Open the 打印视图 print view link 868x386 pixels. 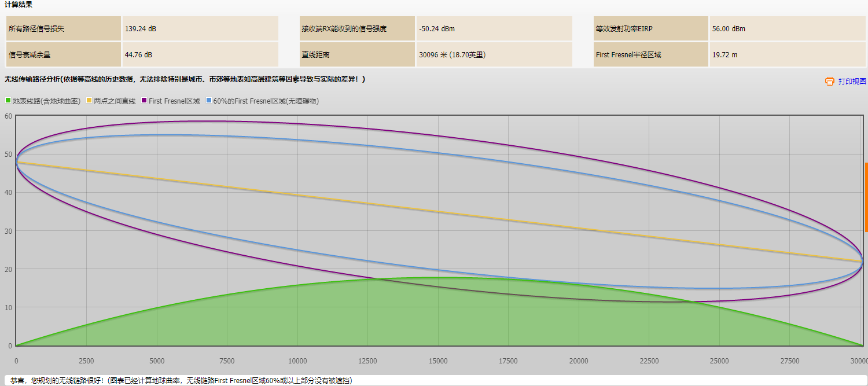[852, 82]
